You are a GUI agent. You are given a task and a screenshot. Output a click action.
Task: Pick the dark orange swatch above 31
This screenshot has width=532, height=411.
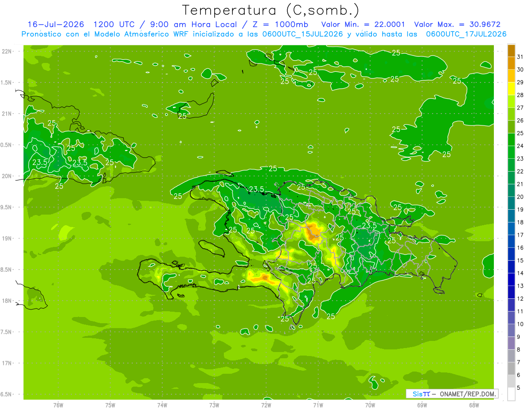[x=511, y=51]
